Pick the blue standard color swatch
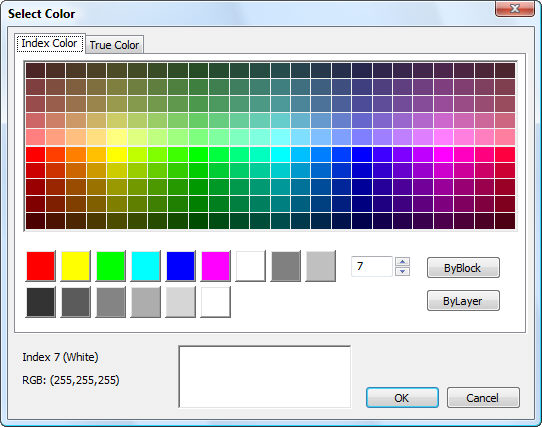The height and width of the screenshot is (427, 542). pyautogui.click(x=181, y=266)
